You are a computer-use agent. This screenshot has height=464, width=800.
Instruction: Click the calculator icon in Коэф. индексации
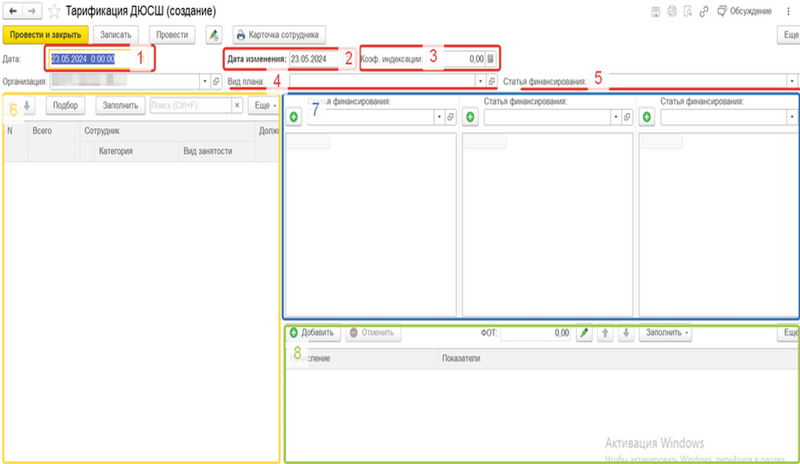490,59
